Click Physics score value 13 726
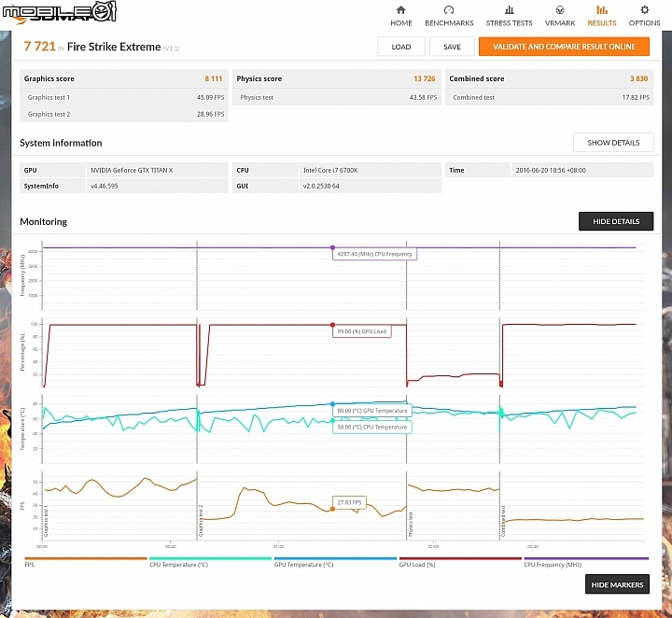Screen dimensions: 672x618 [x=425, y=78]
